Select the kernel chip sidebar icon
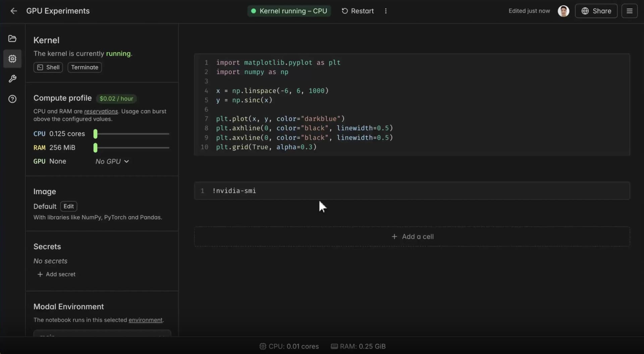Image resolution: width=644 pixels, height=354 pixels. click(x=12, y=59)
